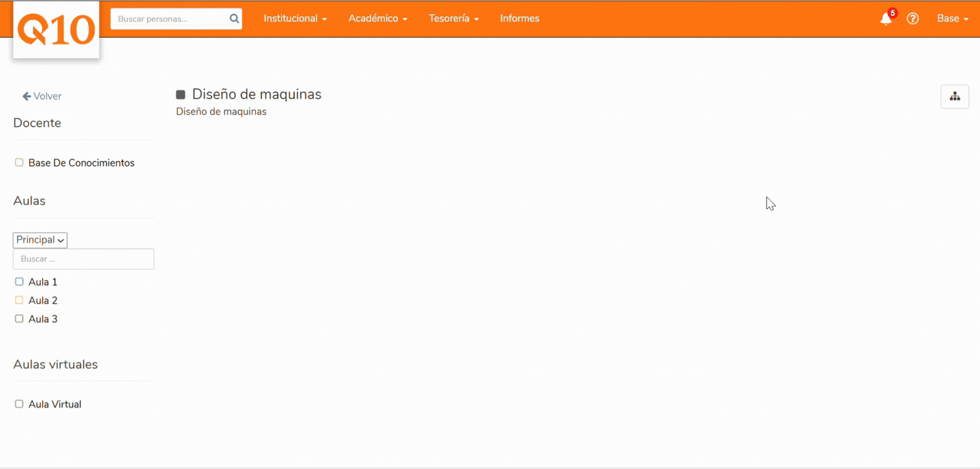This screenshot has height=469, width=980.
Task: Enable the Aula Virtual checkbox
Action: pos(19,404)
